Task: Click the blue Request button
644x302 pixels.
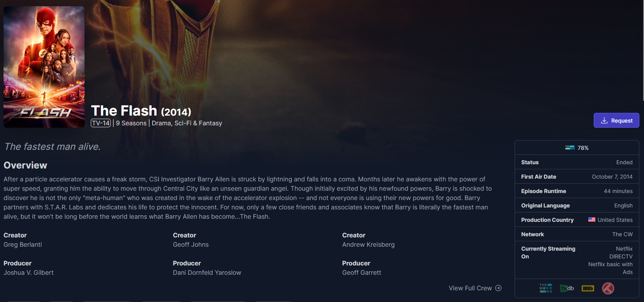Action: [x=616, y=120]
